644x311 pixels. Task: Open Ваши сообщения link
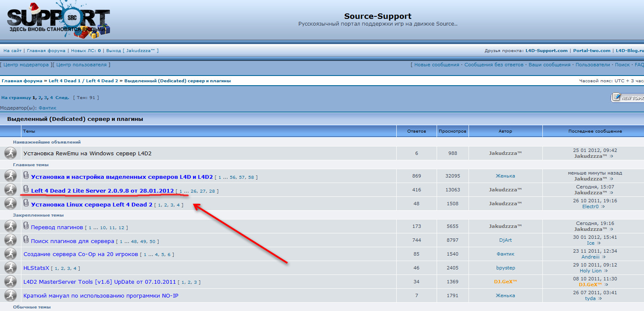(x=549, y=65)
